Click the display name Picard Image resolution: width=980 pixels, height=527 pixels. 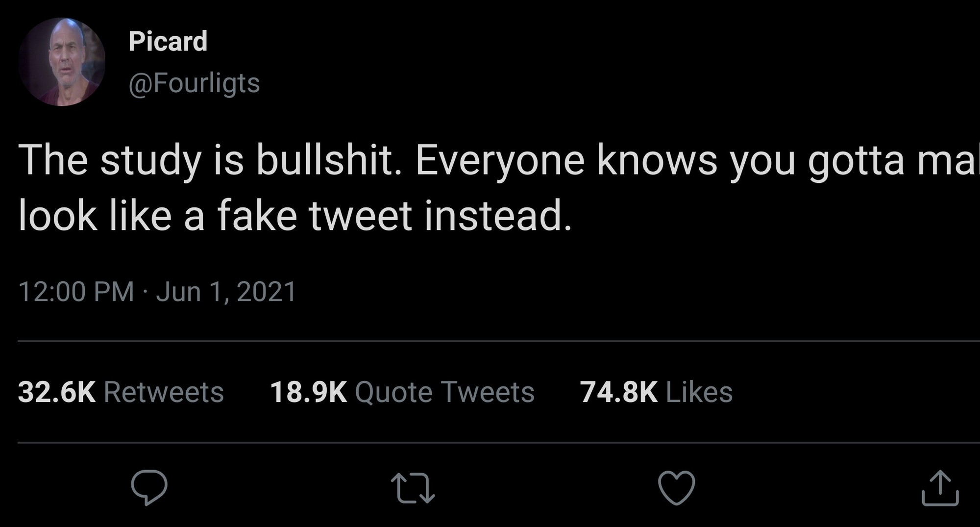168,41
